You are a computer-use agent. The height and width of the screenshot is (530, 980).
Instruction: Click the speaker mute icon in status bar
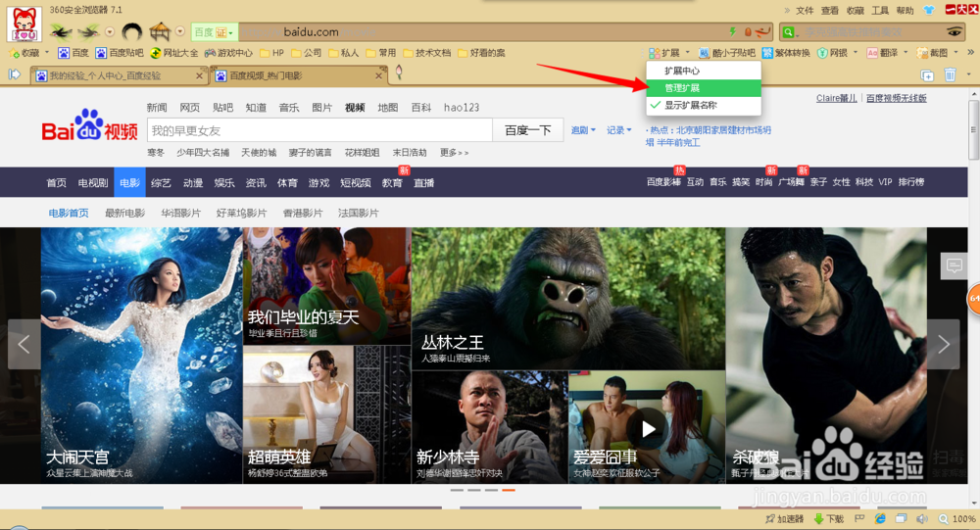point(922,519)
